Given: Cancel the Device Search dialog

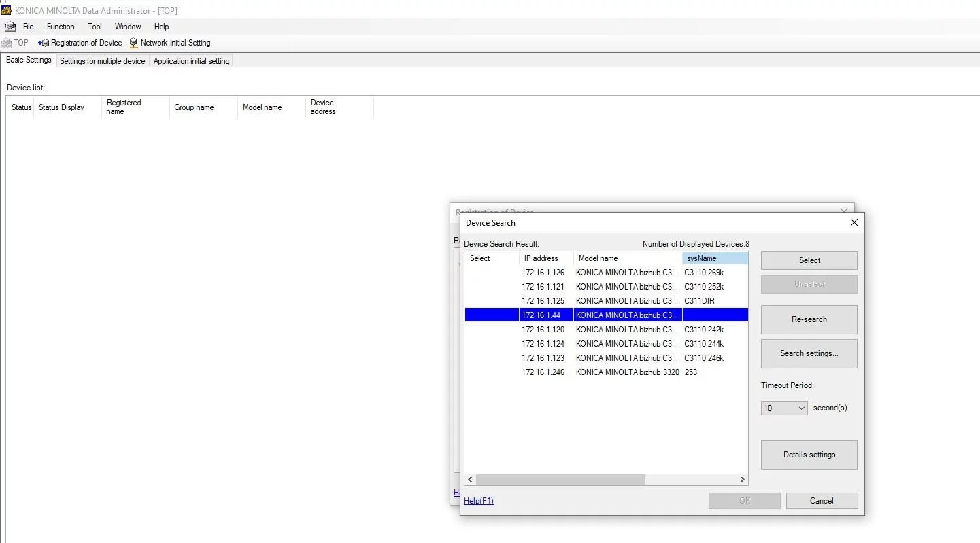Looking at the screenshot, I should [x=821, y=501].
